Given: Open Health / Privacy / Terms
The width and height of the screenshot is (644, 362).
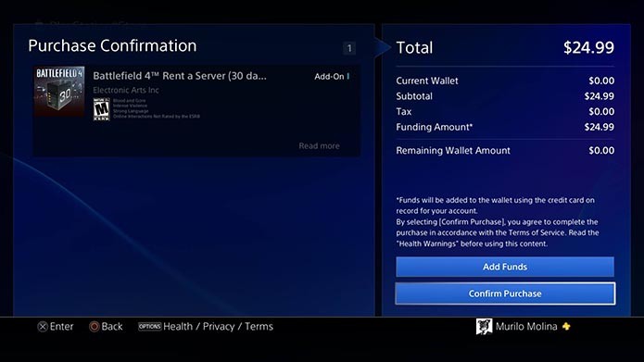Looking at the screenshot, I should point(218,326).
